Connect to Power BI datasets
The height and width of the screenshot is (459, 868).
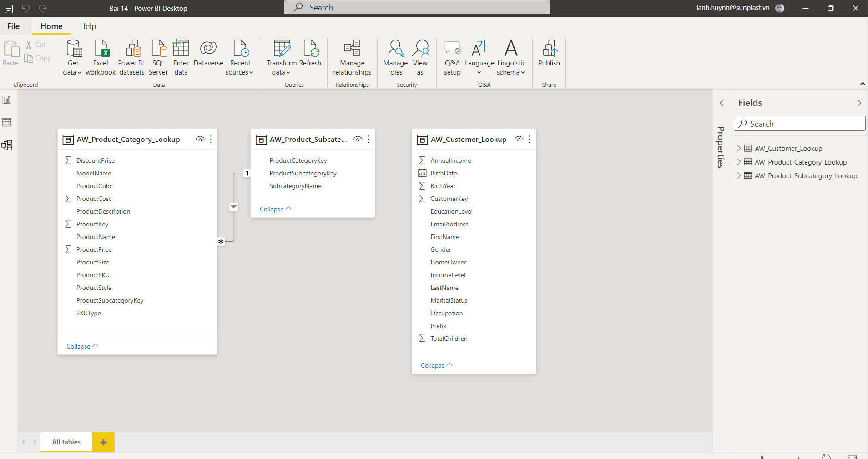coord(131,57)
